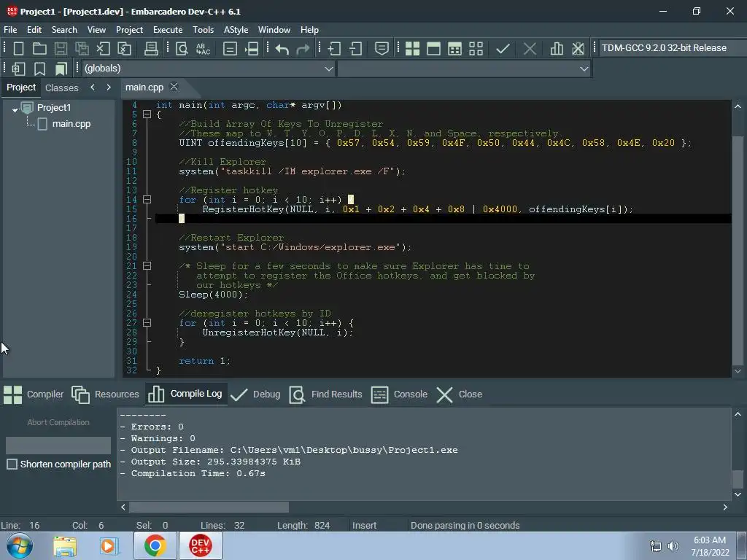Click the Compile four-tile icon in toolbar
This screenshot has height=560, width=747.
click(x=412, y=48)
